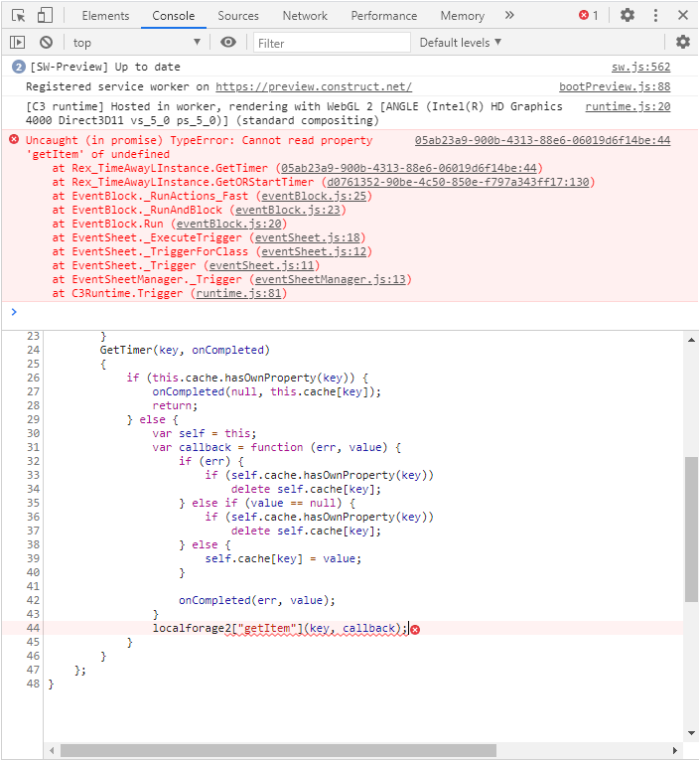Click line number 31 in the gutter
This screenshot has height=761, width=700.
coord(33,447)
